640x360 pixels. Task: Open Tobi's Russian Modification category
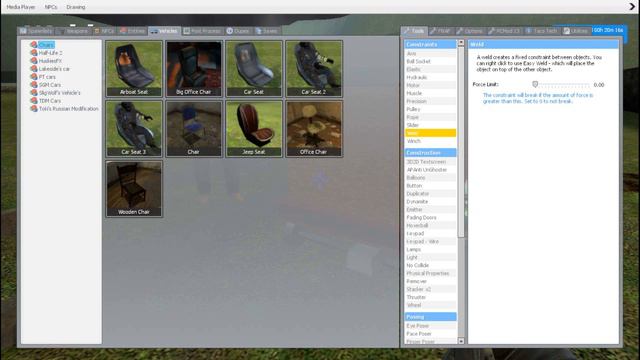pyautogui.click(x=68, y=109)
